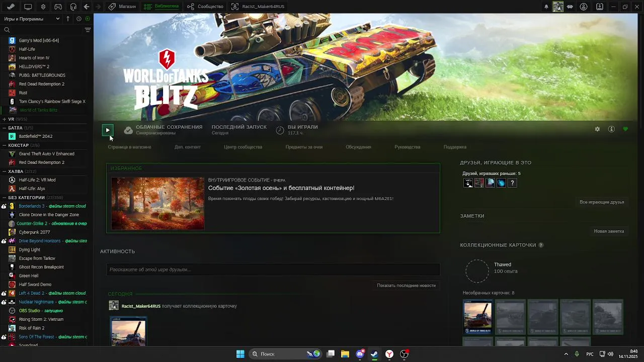Image resolution: width=644 pixels, height=362 pixels.
Task: Go to 'Страница в магазине' link
Action: 129,147
